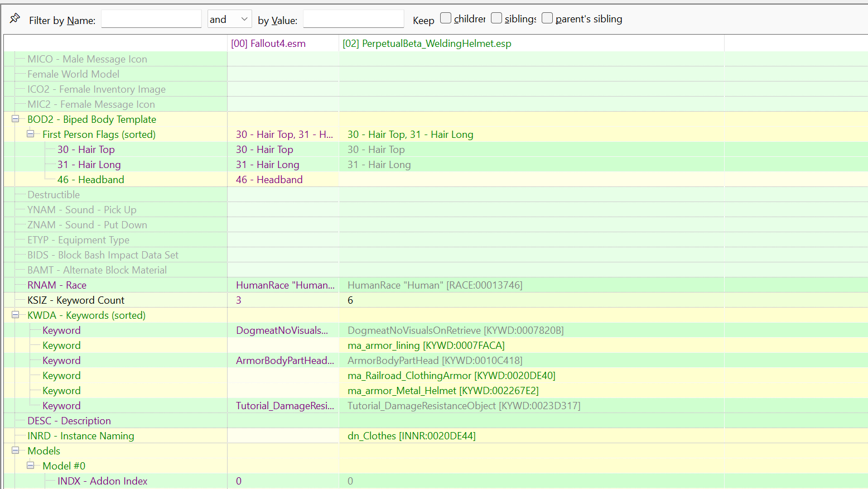Image resolution: width=868 pixels, height=489 pixels.
Task: Focus the by Value input field
Action: pos(354,19)
